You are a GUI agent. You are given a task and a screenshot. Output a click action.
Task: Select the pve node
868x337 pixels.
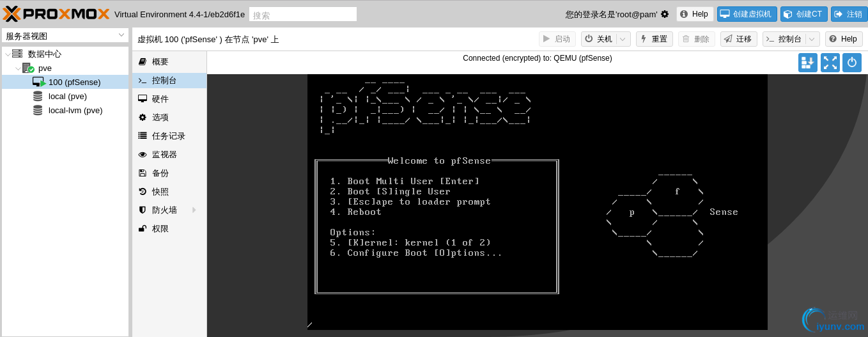point(45,68)
